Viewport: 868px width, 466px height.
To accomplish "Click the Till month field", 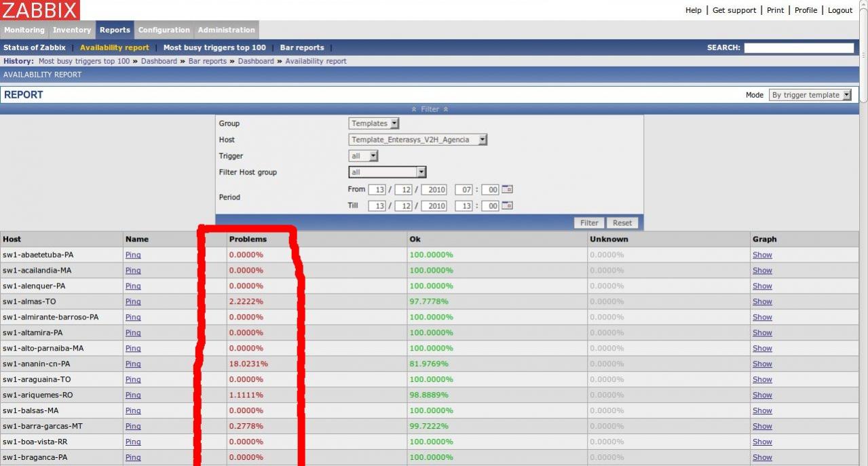I will point(403,206).
